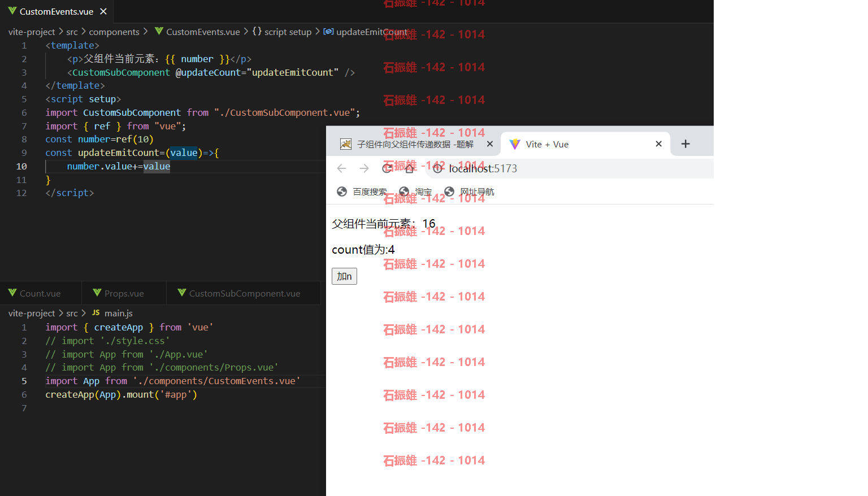
Task: Close the CustomEvents.vue editor tab
Action: pos(103,11)
